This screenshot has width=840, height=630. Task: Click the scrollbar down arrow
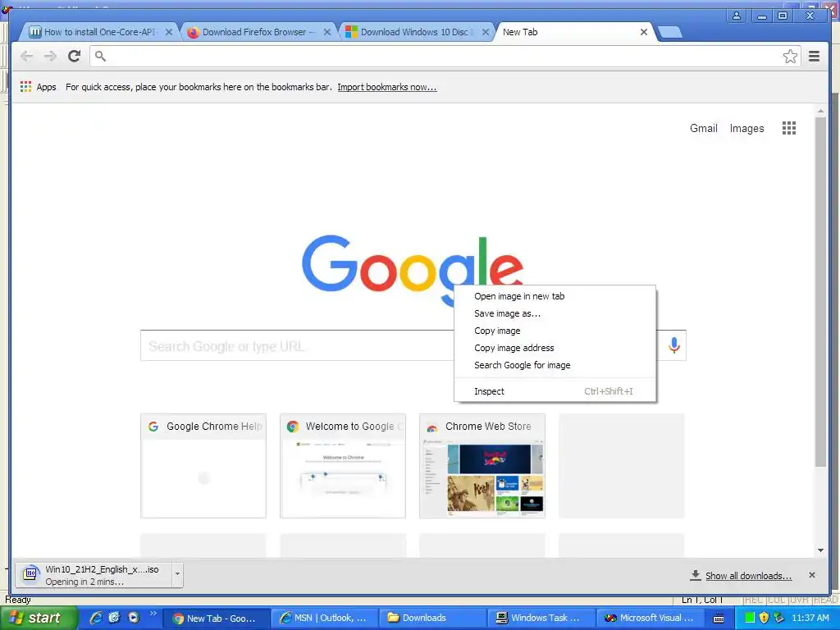[x=820, y=550]
